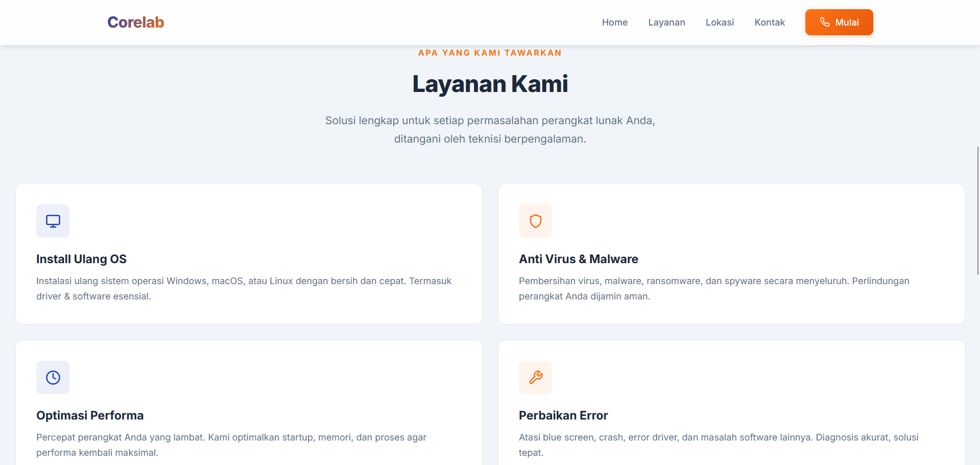Click the orange Mulai button

tap(839, 22)
